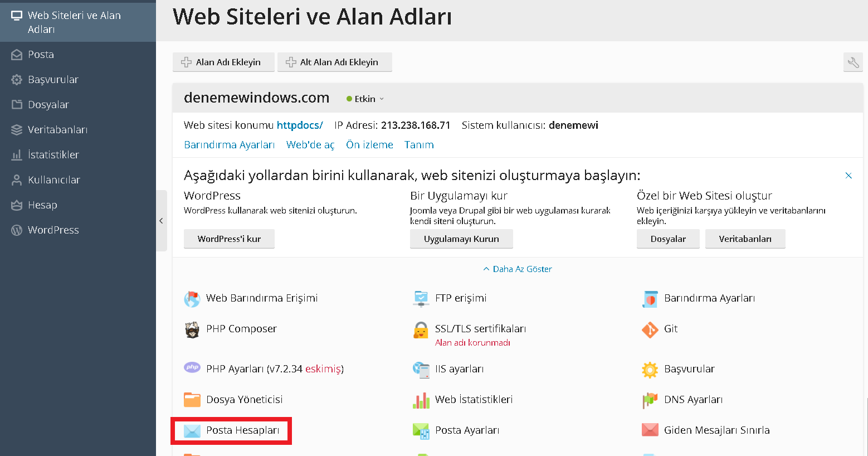
Task: Click the SSL/TLS sertifikaları lock icon
Action: 421,330
